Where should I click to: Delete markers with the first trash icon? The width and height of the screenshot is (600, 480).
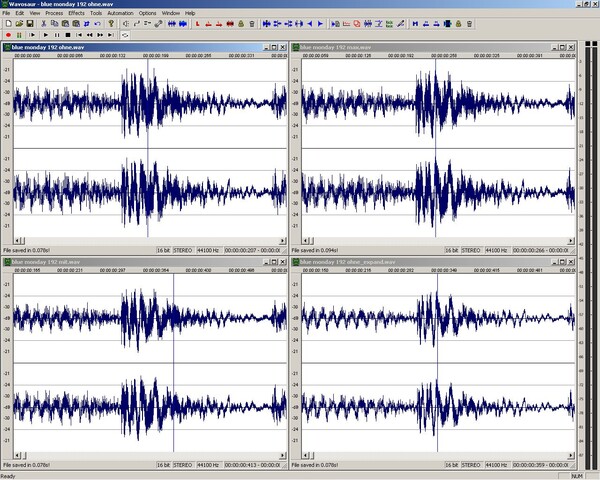(252, 24)
